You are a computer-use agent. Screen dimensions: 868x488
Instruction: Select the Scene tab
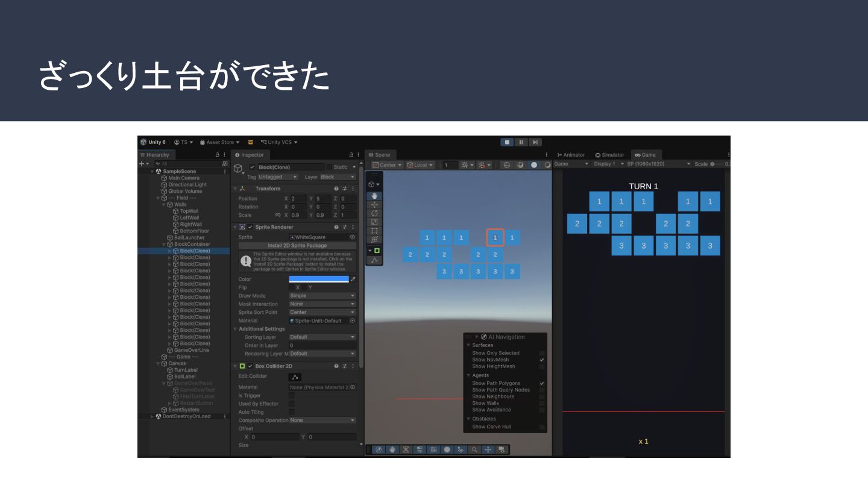(379, 155)
